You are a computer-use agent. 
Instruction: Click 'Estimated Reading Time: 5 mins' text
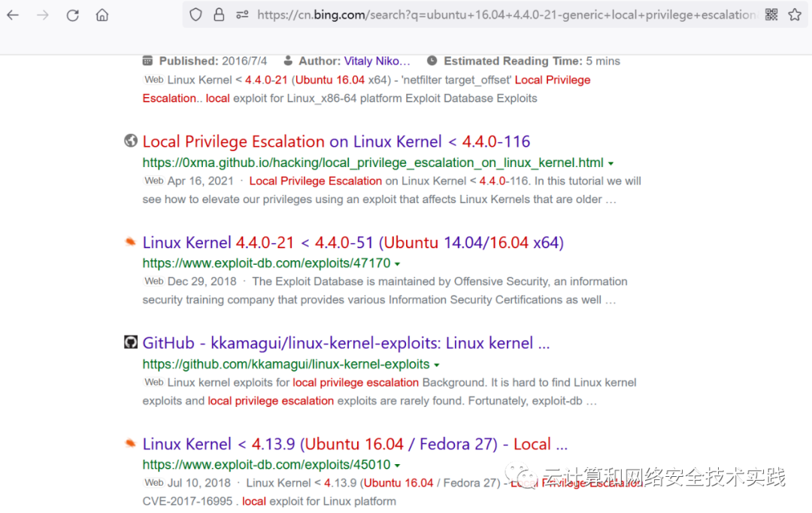[532, 61]
